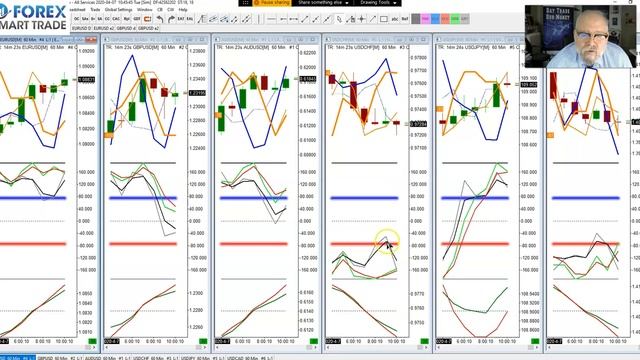Click the Rpl toolbar button
The image size is (640, 360).
127,19
